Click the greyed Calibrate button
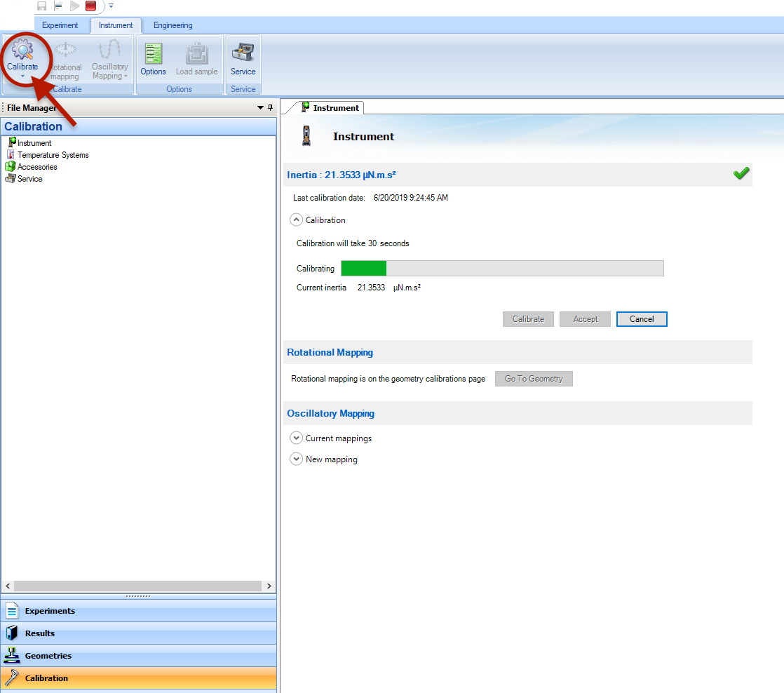784x693 pixels. point(528,319)
